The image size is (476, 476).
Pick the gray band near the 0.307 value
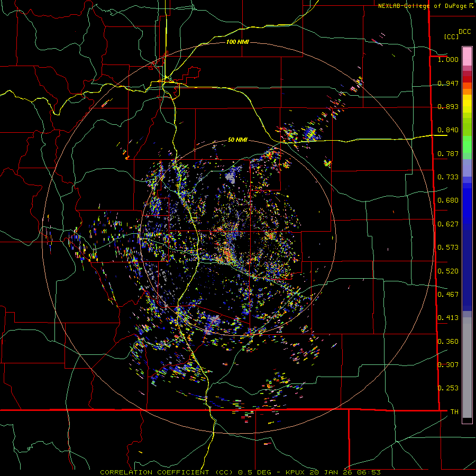467,368
